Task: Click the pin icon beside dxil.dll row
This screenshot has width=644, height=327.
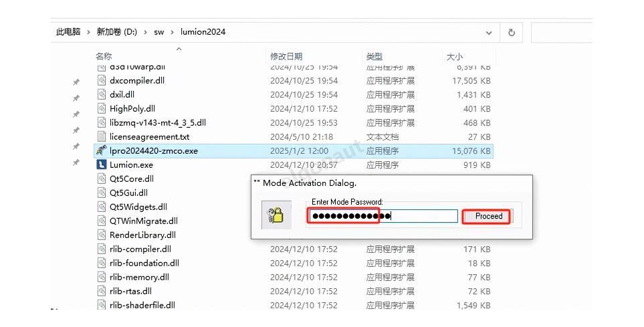Action: tap(76, 98)
